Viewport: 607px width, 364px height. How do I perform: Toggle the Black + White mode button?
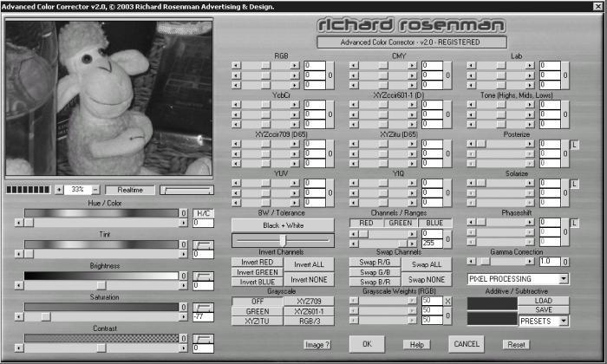[283, 225]
